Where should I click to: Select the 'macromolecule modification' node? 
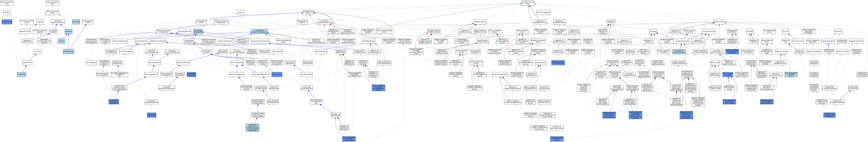pyautogui.click(x=475, y=51)
